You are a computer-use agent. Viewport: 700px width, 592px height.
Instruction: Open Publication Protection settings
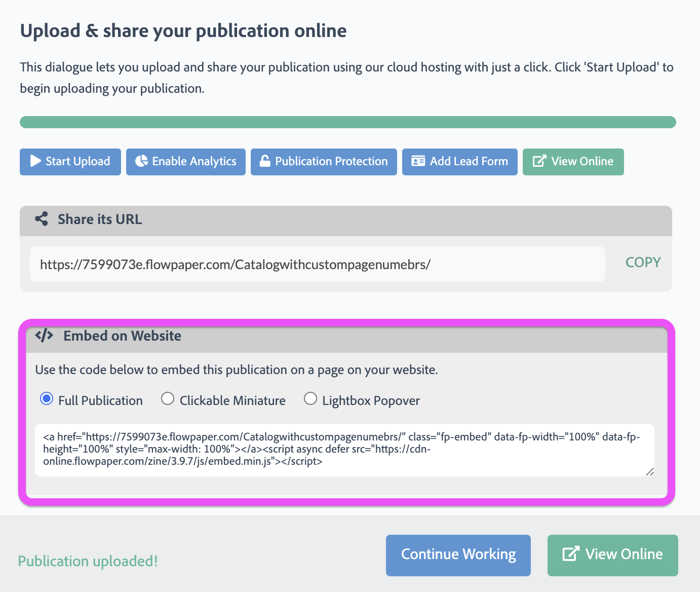coord(324,162)
